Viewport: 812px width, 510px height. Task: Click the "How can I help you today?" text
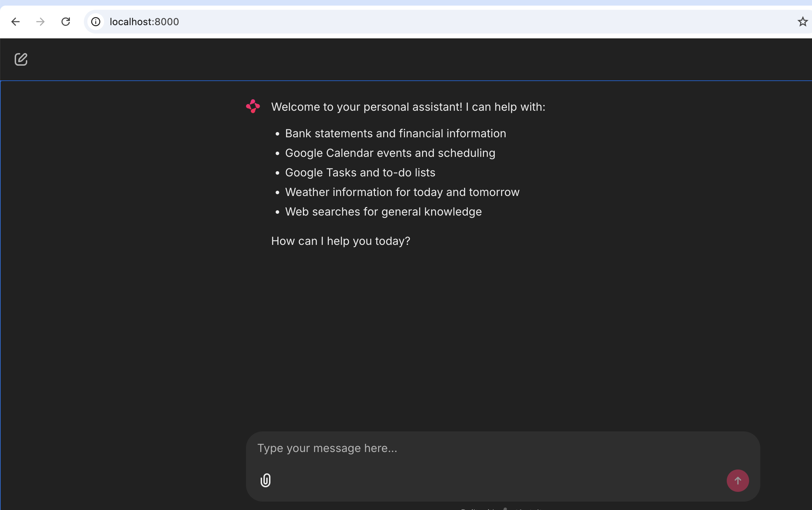341,241
